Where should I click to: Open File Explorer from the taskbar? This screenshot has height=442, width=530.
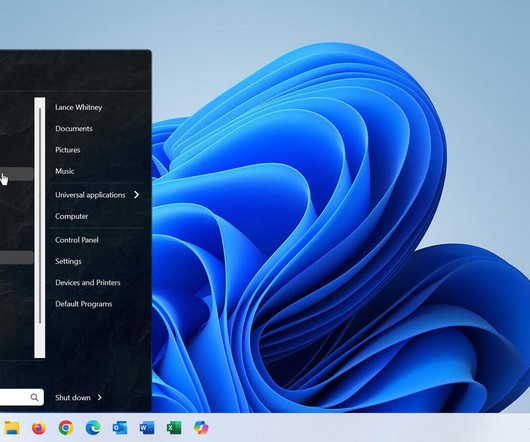(x=11, y=427)
